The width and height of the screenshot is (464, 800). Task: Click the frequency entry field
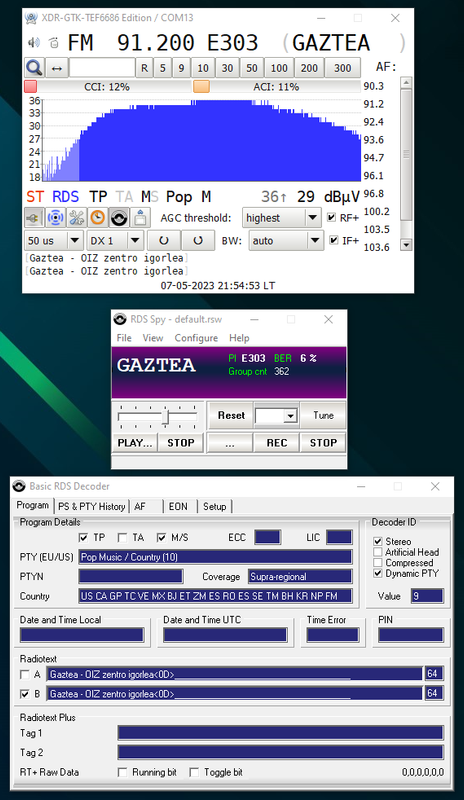tap(102, 68)
